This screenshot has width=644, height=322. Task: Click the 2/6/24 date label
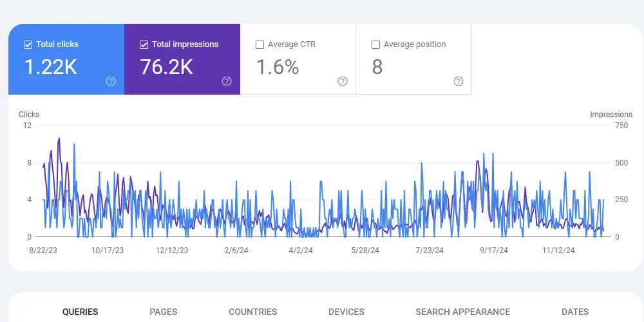pyautogui.click(x=236, y=251)
